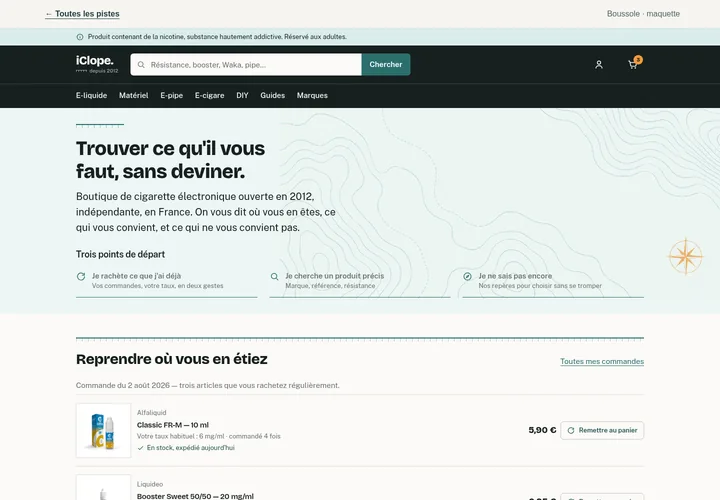The height and width of the screenshot is (500, 720).
Task: Click the Alfaliquid brand label
Action: (x=152, y=413)
